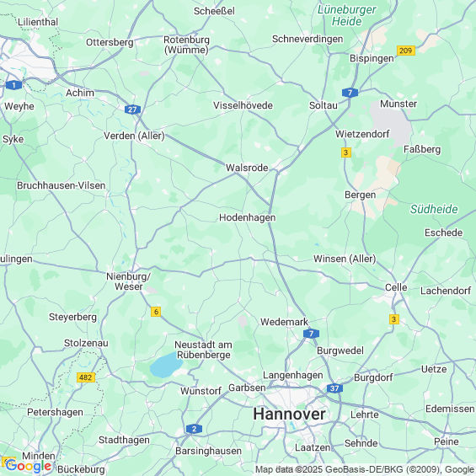Click the B3 road shield near Celle
The image size is (476, 476).
pos(393,319)
